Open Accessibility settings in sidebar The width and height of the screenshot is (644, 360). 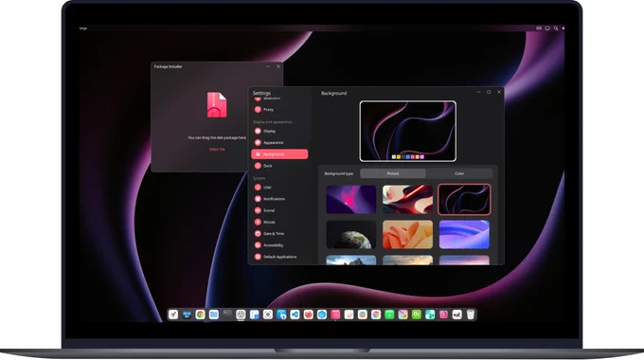279,245
